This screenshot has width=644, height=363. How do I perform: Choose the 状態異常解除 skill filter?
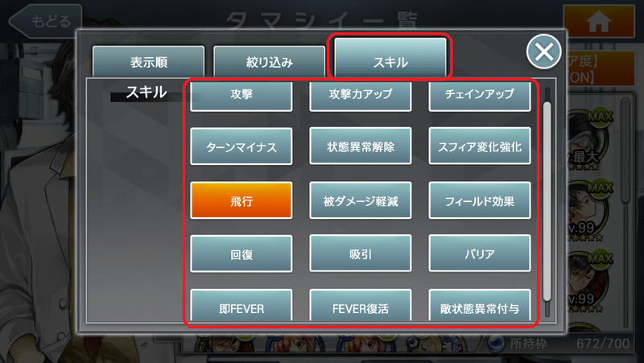pyautogui.click(x=360, y=146)
